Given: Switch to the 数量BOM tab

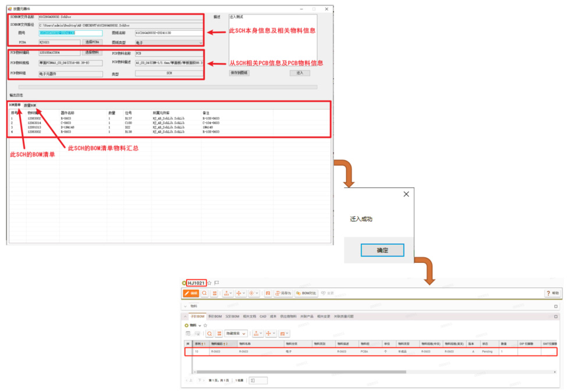Looking at the screenshot, I should click(30, 105).
